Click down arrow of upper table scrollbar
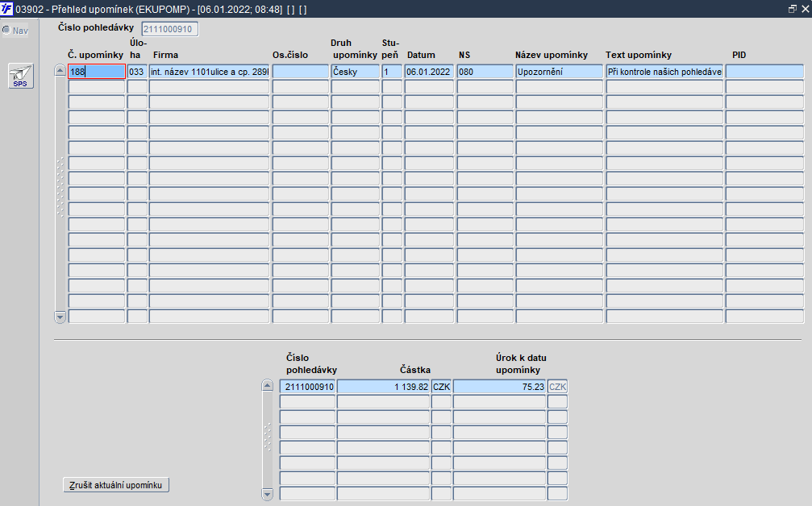Image resolution: width=812 pixels, height=506 pixels. [x=60, y=317]
